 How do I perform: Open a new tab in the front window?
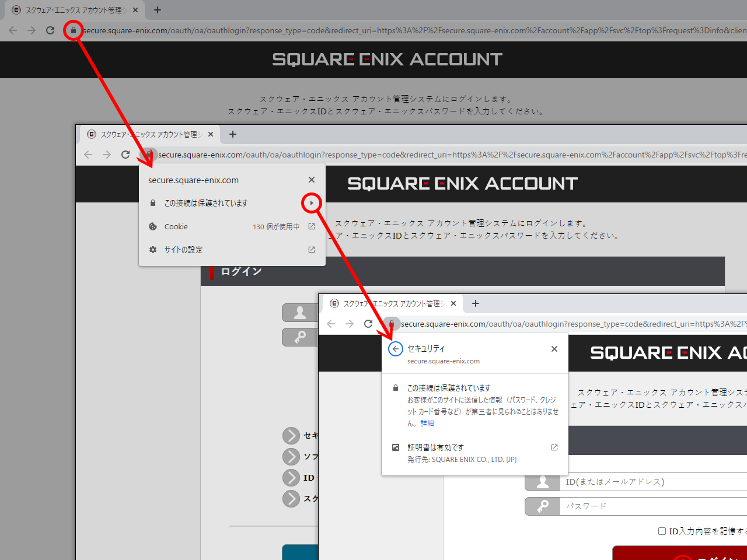coord(476,303)
